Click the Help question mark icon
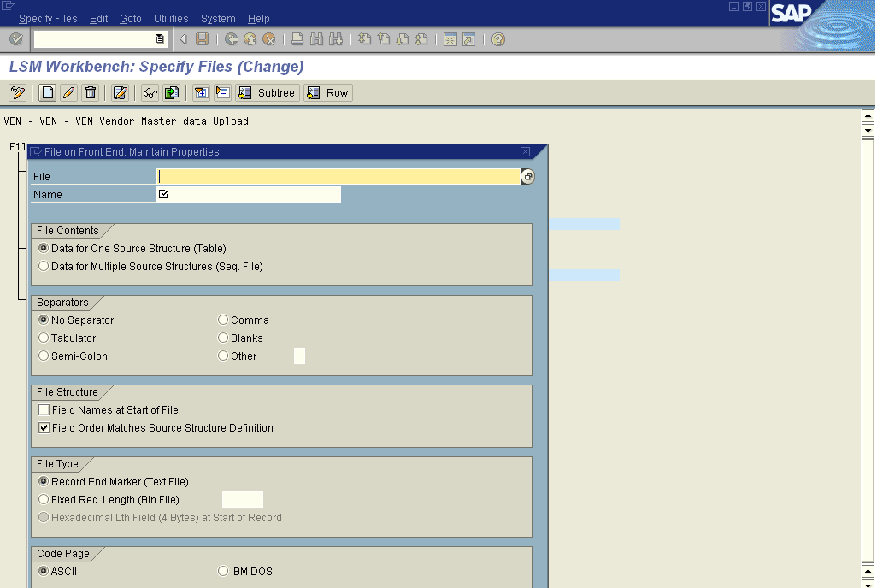877x588 pixels. [x=498, y=39]
